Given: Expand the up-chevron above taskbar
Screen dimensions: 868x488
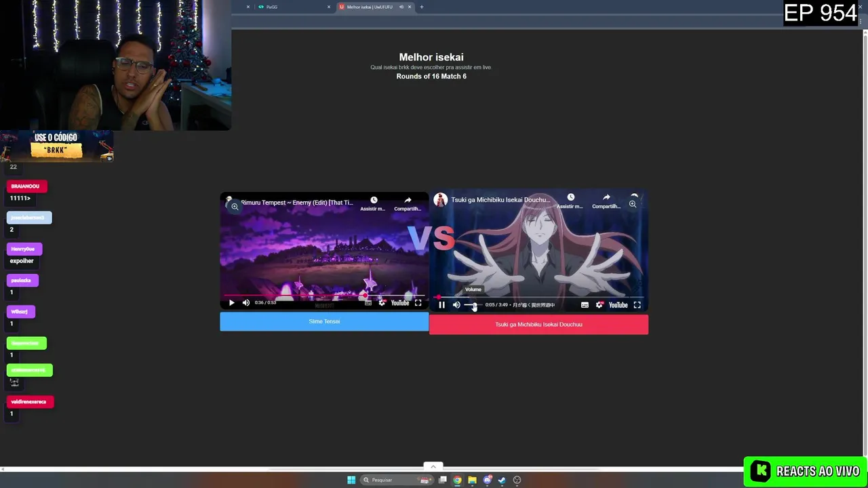Looking at the screenshot, I should [x=433, y=466].
